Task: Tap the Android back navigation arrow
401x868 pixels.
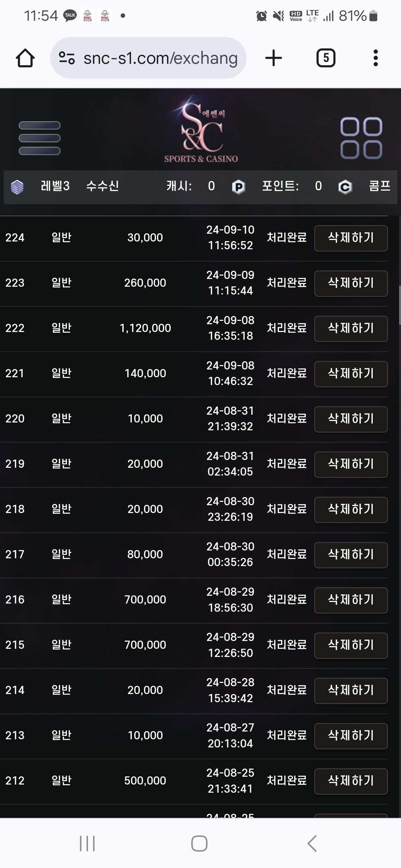Action: point(312,844)
